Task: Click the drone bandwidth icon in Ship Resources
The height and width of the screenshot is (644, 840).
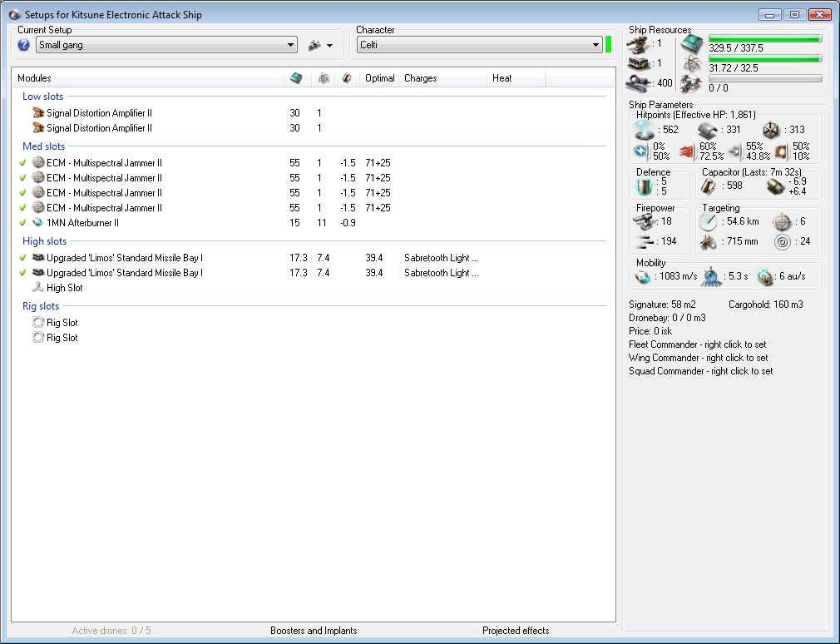Action: tap(692, 84)
